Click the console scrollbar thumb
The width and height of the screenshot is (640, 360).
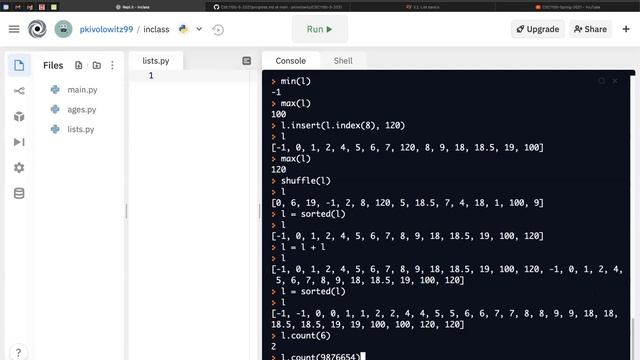pyautogui.click(x=633, y=339)
